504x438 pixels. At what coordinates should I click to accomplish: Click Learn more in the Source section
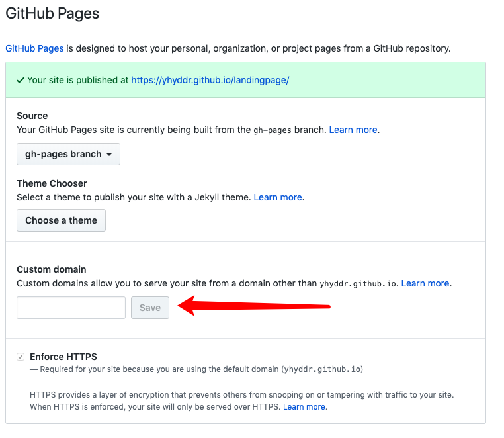353,130
